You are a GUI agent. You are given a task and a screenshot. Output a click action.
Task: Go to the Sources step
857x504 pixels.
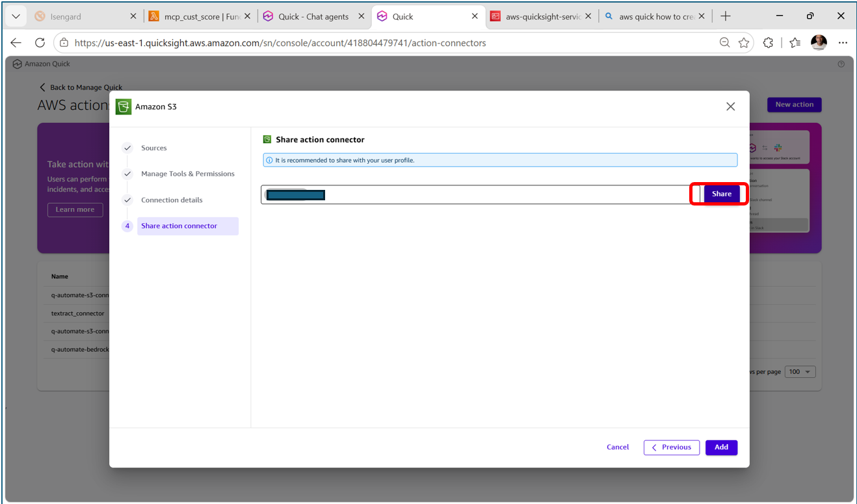[x=154, y=148]
